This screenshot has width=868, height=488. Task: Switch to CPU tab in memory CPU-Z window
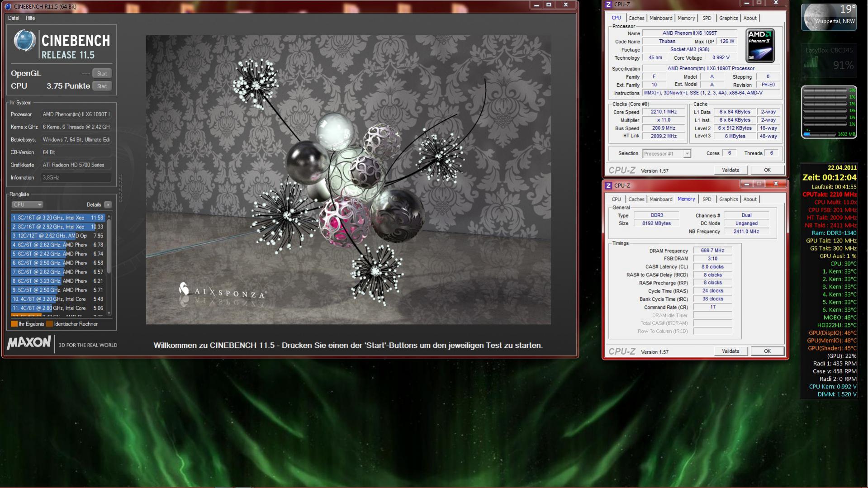[616, 199]
